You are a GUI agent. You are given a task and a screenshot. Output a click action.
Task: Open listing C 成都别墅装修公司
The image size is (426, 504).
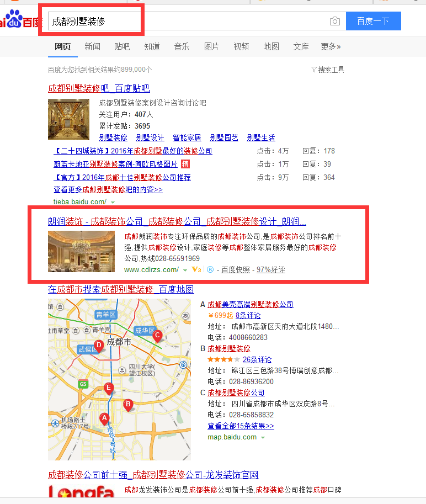(236, 392)
